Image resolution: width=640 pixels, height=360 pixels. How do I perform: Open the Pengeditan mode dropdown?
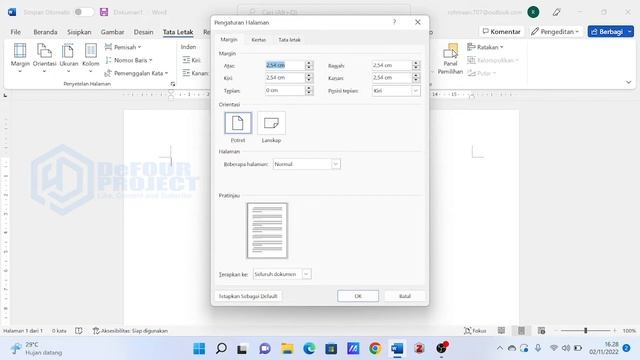click(555, 31)
